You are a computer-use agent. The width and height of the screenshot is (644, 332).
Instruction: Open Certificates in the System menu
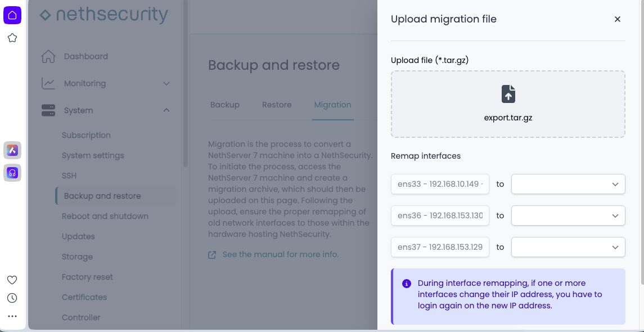tap(84, 297)
